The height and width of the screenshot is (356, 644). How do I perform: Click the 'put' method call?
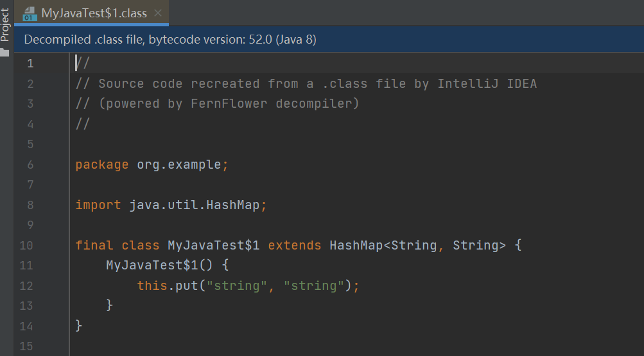(187, 285)
